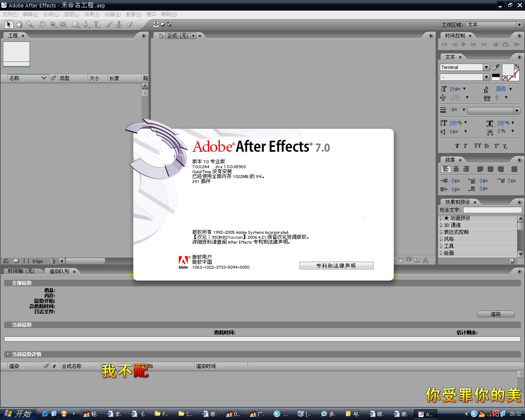Open the 合成 menu
This screenshot has width=525, height=420.
tap(51, 14)
